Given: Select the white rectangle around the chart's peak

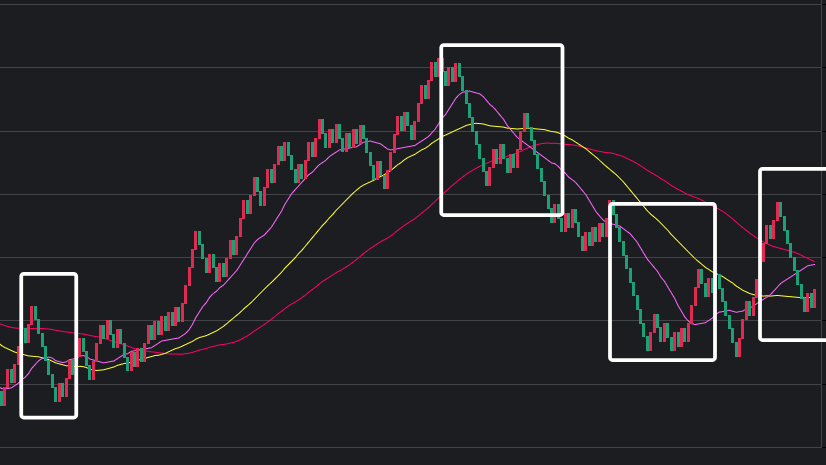Looking at the screenshot, I should [502, 47].
